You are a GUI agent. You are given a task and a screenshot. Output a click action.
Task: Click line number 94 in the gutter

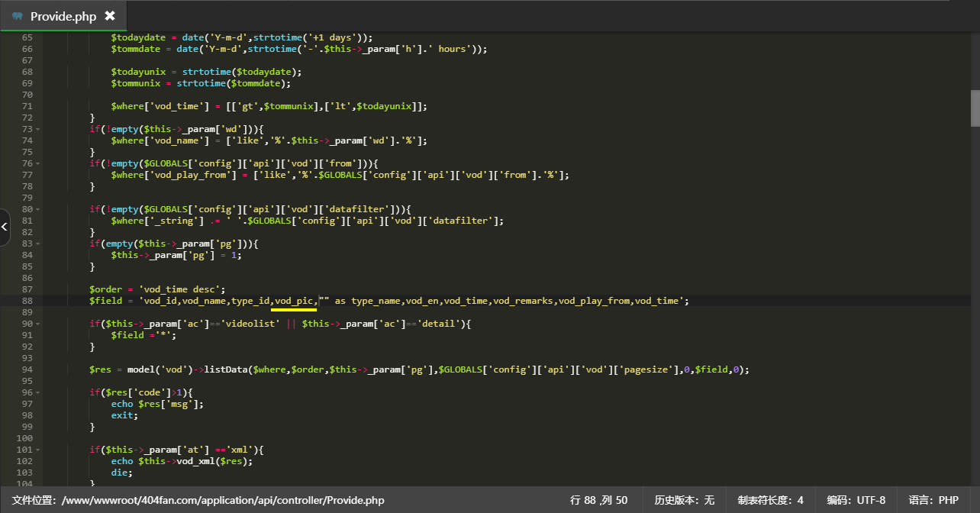click(x=27, y=369)
